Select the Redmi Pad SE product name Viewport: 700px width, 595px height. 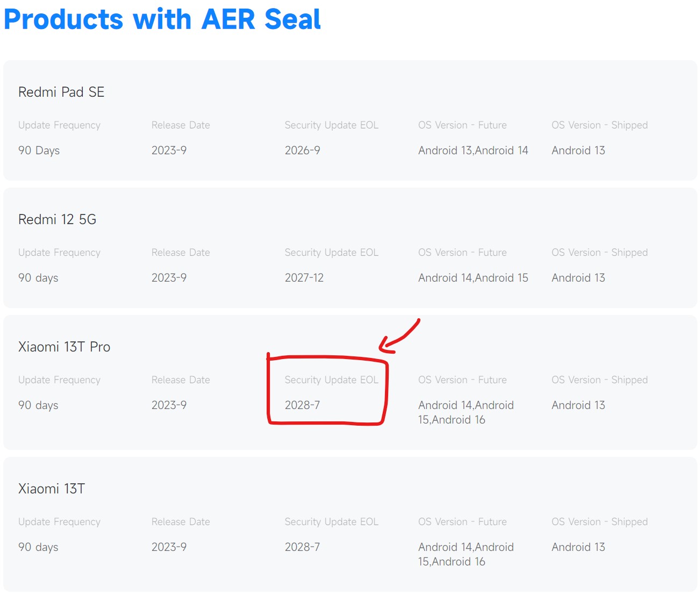[61, 92]
